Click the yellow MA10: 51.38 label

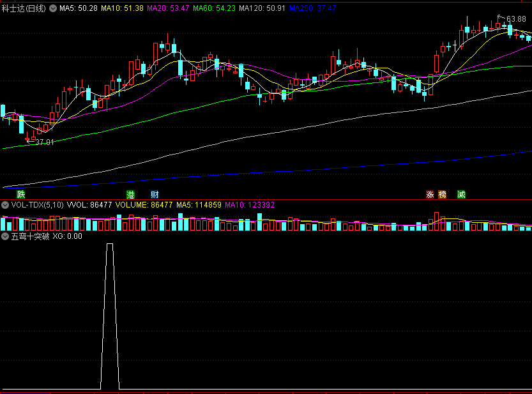122,8
